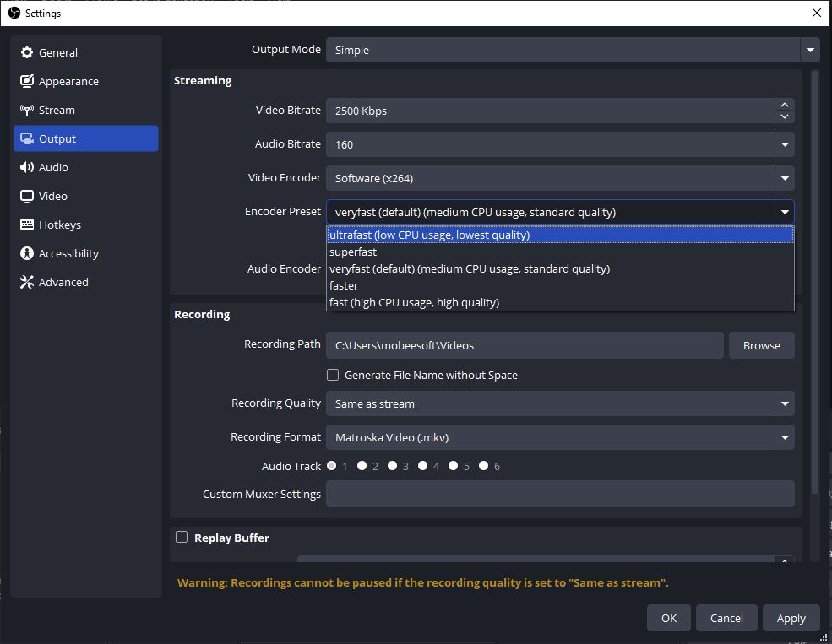Viewport: 832px width, 644px height.
Task: Open Stream settings antenna icon
Action: pyautogui.click(x=27, y=110)
